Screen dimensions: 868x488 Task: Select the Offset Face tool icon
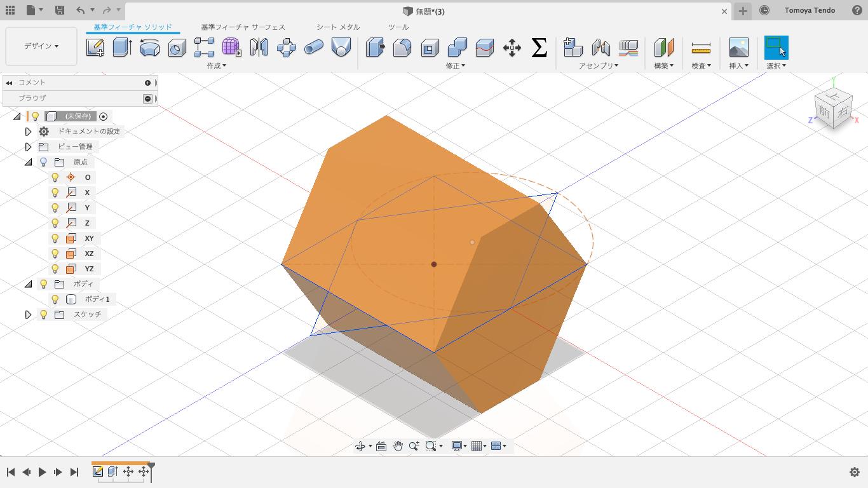coord(484,48)
